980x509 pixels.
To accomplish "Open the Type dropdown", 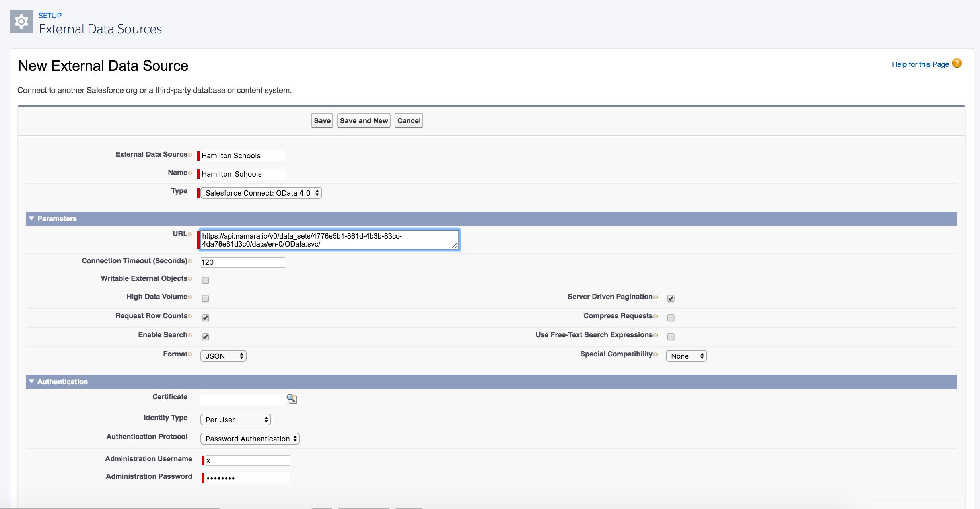I will coord(261,193).
